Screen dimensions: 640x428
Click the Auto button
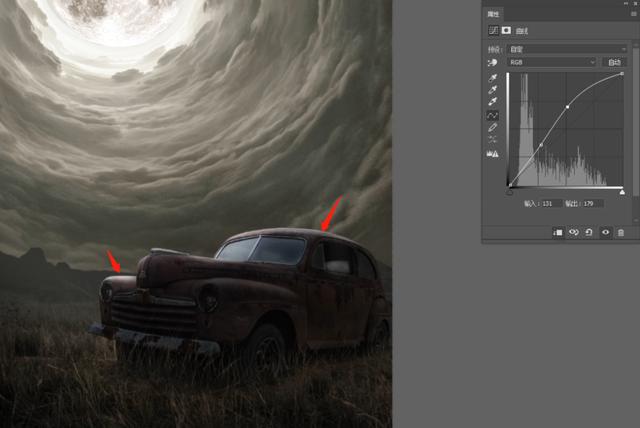[x=614, y=62]
